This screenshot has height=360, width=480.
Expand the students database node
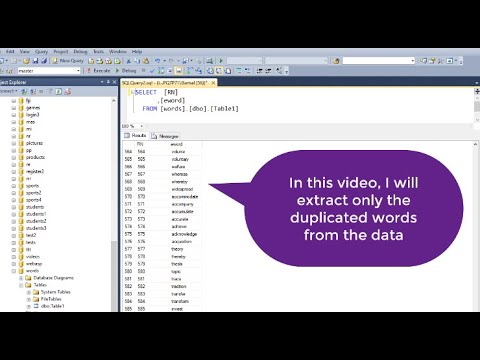14,207
